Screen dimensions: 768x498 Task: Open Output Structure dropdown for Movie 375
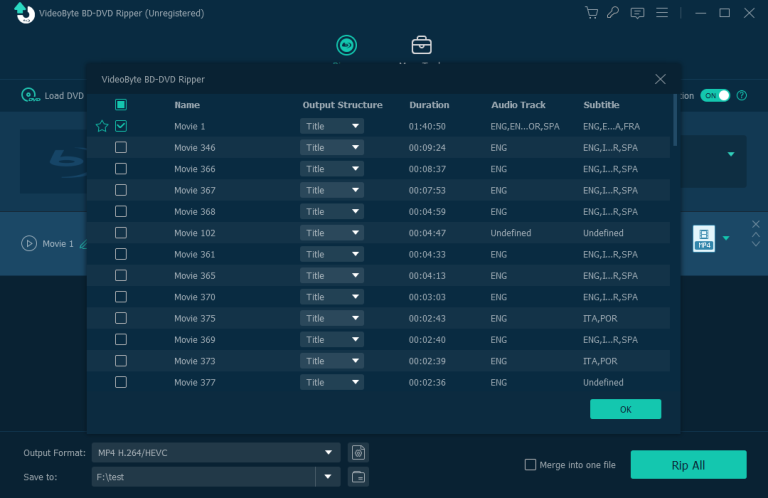click(332, 318)
